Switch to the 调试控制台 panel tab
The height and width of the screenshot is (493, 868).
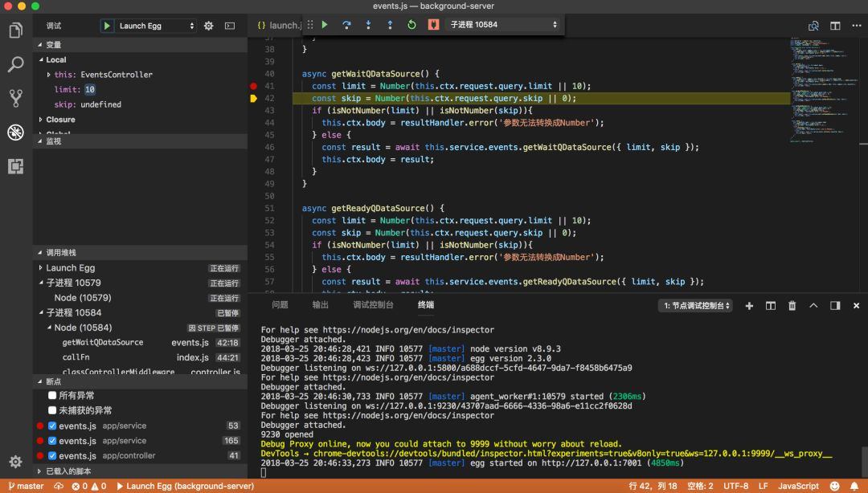click(x=373, y=305)
